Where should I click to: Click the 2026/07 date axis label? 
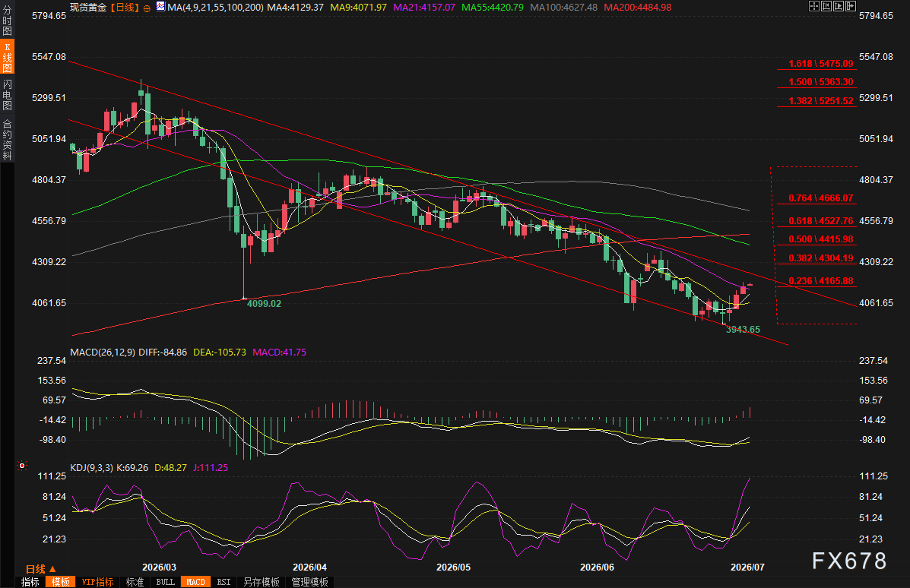click(747, 567)
